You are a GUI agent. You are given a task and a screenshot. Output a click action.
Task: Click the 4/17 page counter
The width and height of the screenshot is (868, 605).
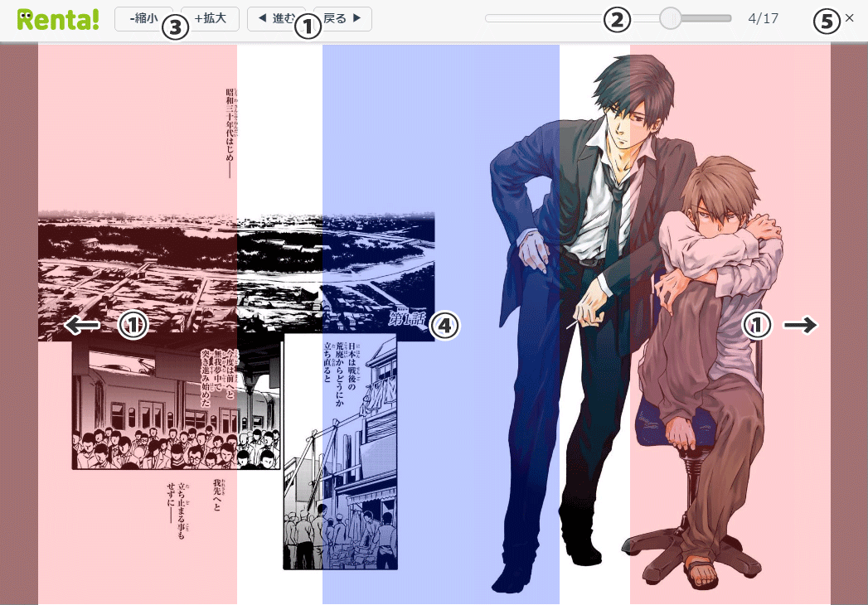763,18
